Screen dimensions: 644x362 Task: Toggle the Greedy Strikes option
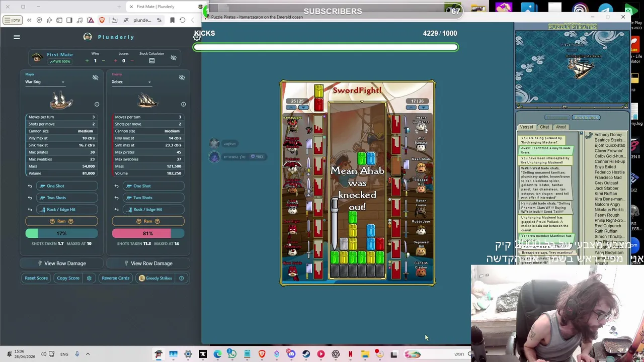coord(155,278)
